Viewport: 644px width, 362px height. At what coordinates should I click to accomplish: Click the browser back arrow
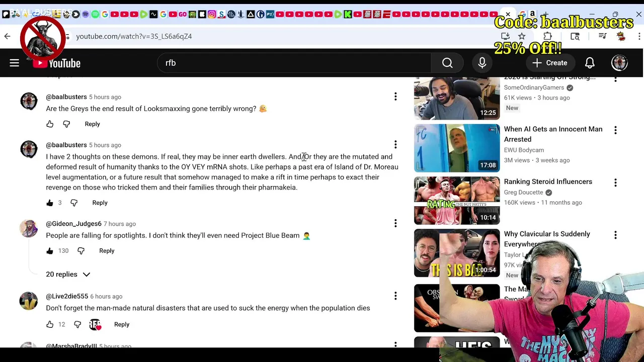pyautogui.click(x=7, y=36)
